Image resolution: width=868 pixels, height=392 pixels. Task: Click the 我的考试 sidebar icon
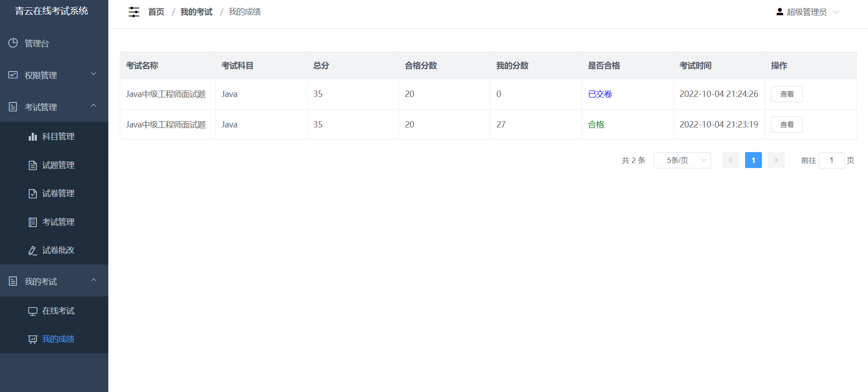pos(13,281)
